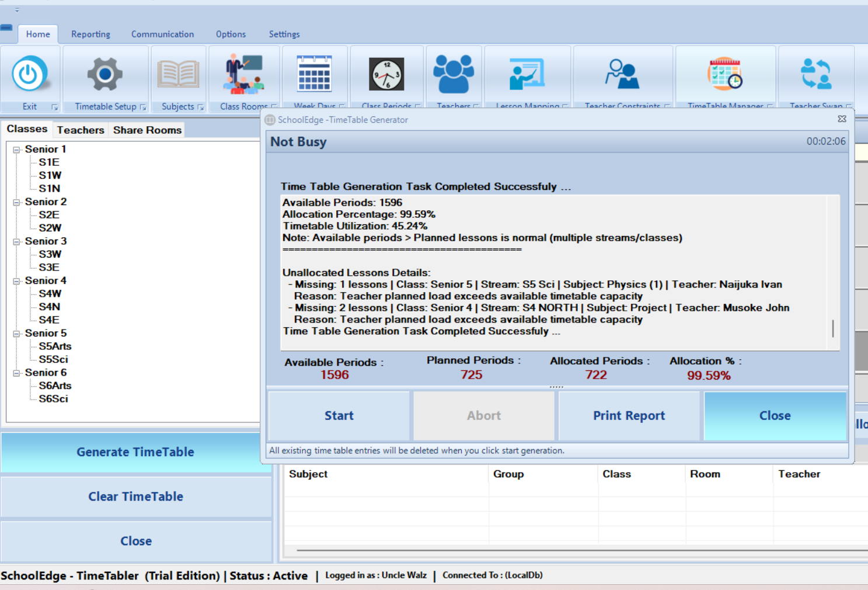Select class S3E in tree
The height and width of the screenshot is (590, 868).
click(49, 268)
